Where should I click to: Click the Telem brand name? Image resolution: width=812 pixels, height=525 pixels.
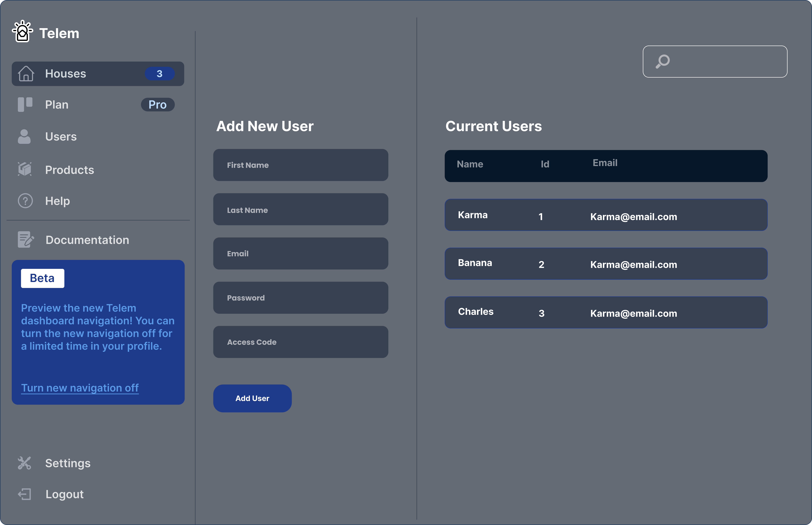pos(59,33)
